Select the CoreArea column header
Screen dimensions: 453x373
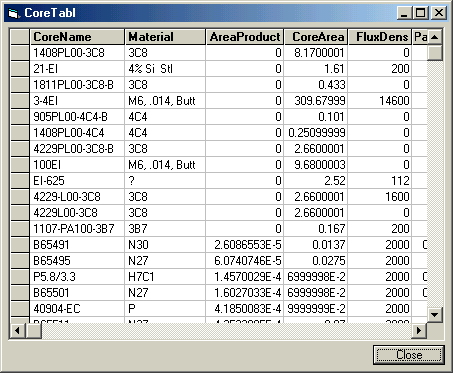pyautogui.click(x=316, y=37)
